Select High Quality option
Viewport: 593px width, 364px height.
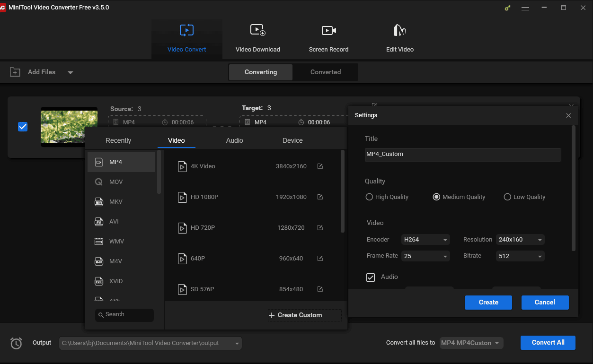coord(369,197)
